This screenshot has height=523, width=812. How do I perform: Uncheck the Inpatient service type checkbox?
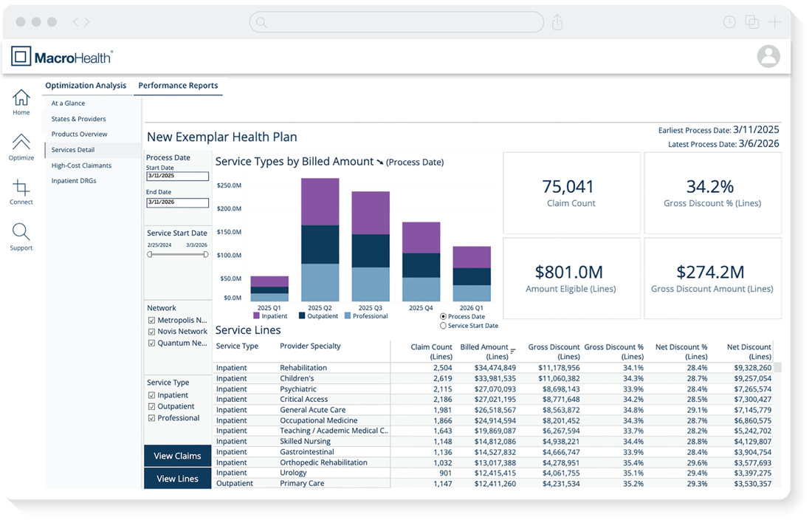152,395
